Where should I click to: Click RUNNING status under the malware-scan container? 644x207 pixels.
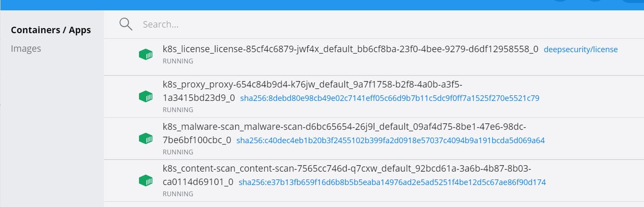click(178, 152)
